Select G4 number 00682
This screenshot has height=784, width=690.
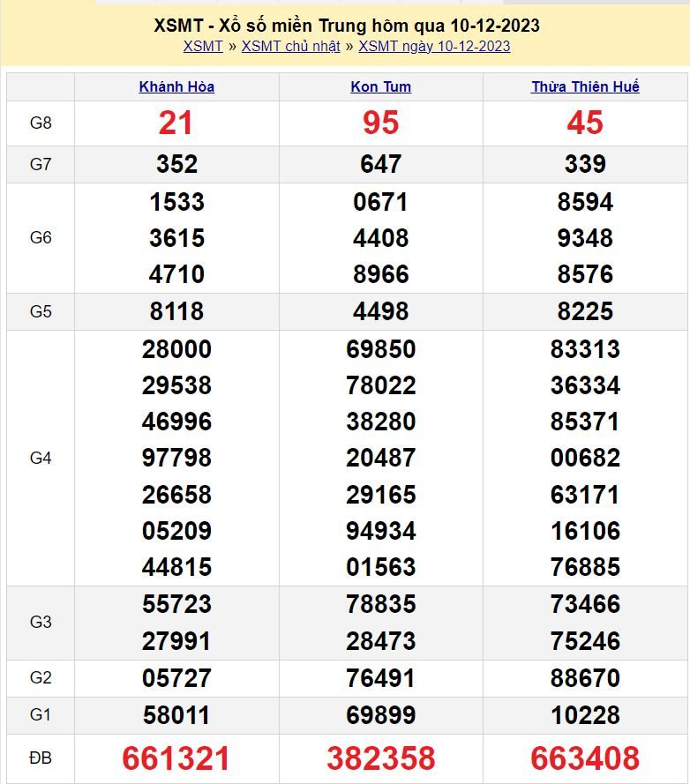[585, 458]
